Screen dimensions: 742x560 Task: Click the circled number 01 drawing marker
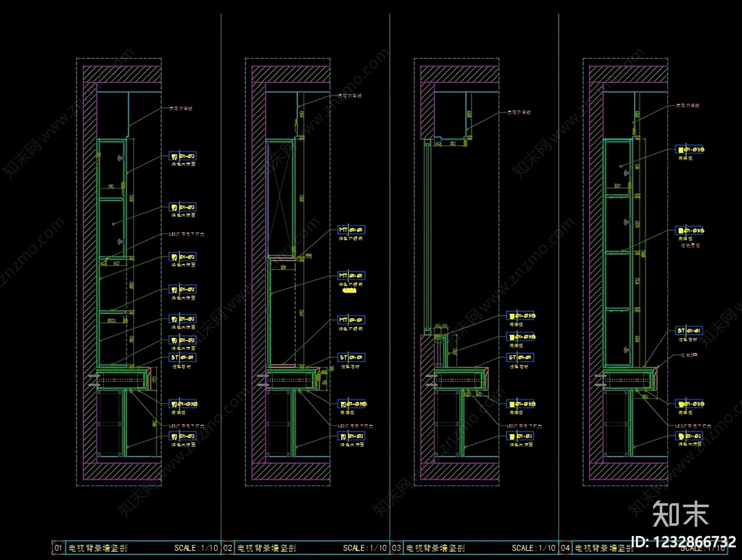click(x=58, y=548)
